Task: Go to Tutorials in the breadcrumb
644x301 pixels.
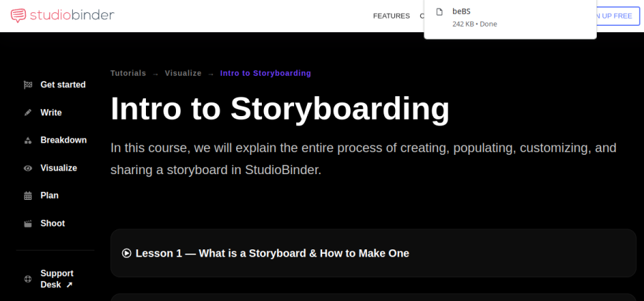Action: 128,73
